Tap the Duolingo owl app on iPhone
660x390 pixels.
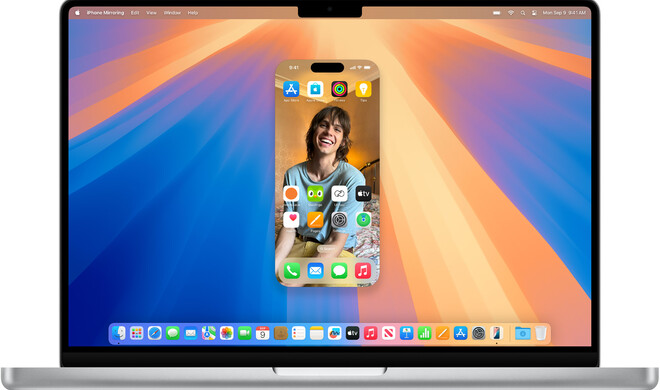[315, 194]
